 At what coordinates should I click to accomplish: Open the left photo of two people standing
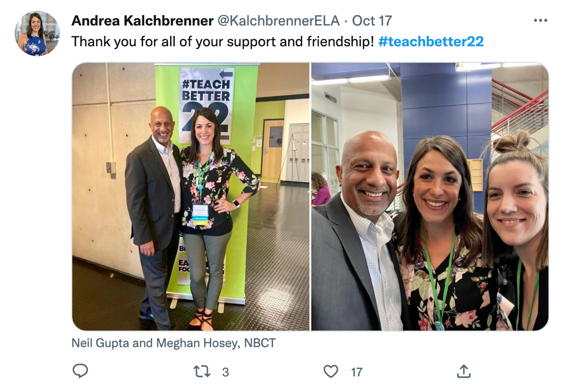coord(191,197)
